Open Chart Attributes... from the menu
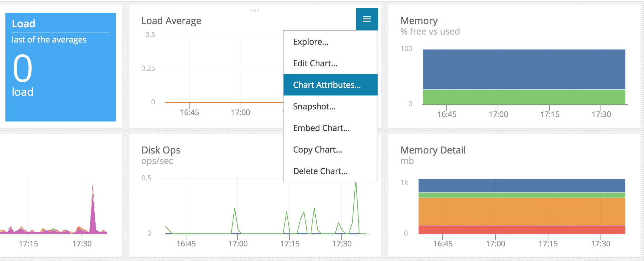The image size is (644, 261). tap(331, 85)
